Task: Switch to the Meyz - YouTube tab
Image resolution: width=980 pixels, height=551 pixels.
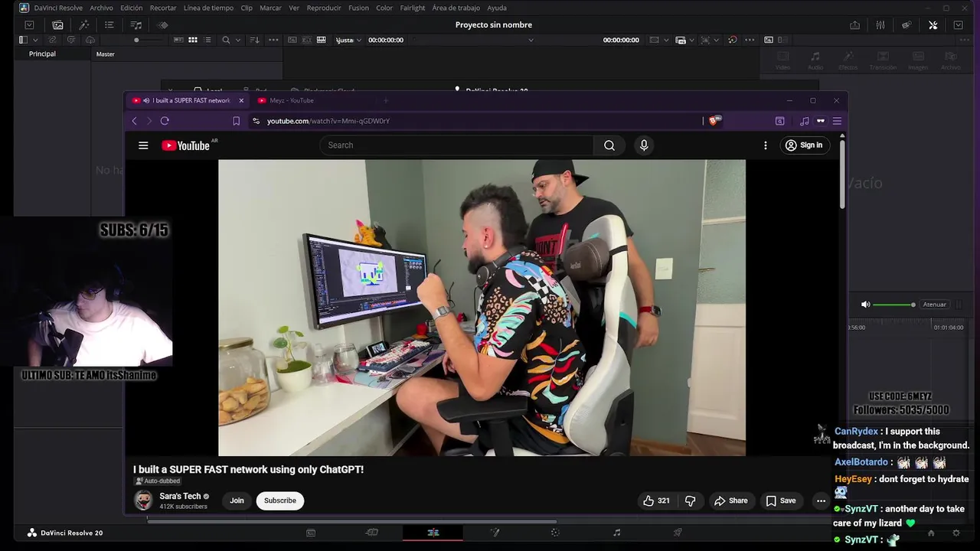Action: 291,100
